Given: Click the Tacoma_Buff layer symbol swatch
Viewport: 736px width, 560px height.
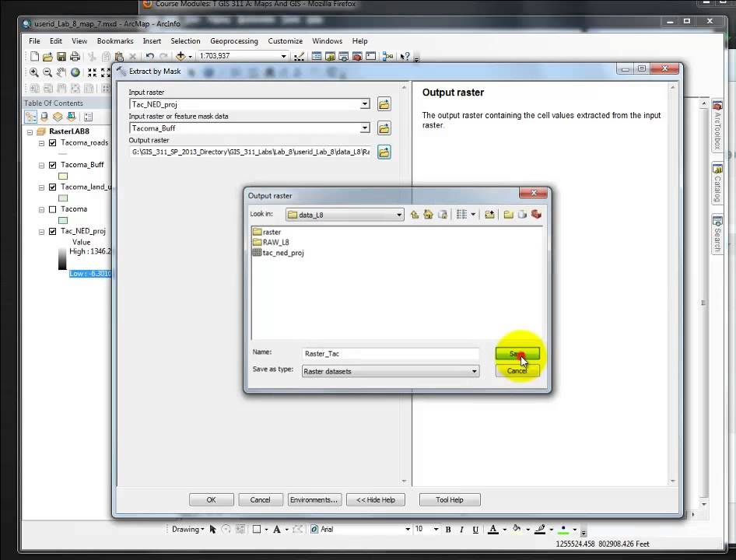Looking at the screenshot, I should tap(63, 177).
